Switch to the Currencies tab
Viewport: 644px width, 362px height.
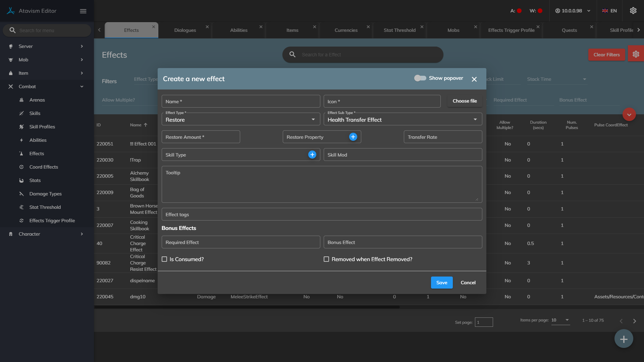pos(346,30)
